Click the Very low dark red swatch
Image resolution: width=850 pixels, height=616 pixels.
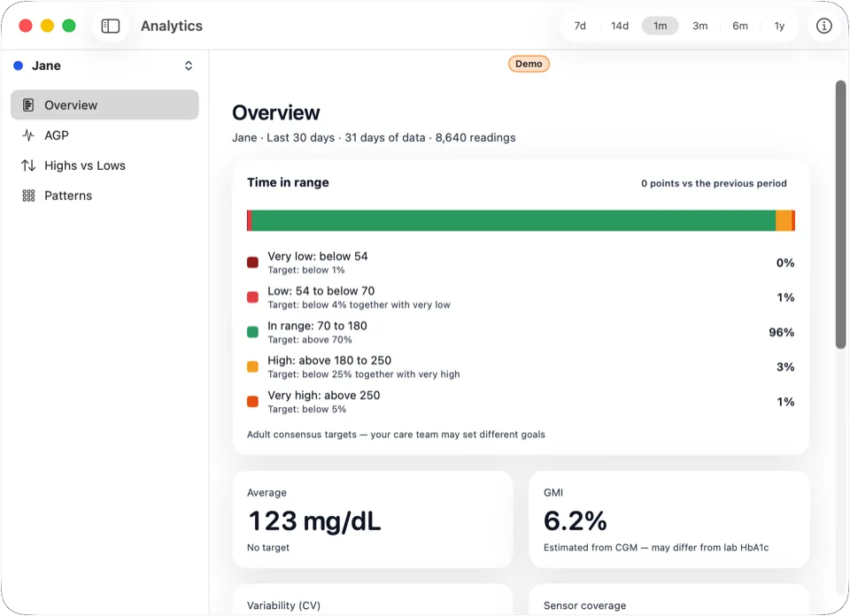click(252, 263)
